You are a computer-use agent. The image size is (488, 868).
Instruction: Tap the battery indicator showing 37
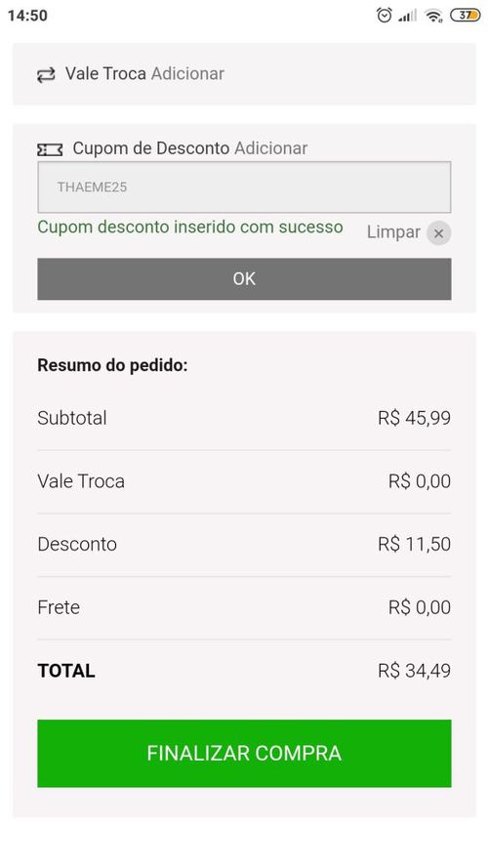tap(466, 15)
